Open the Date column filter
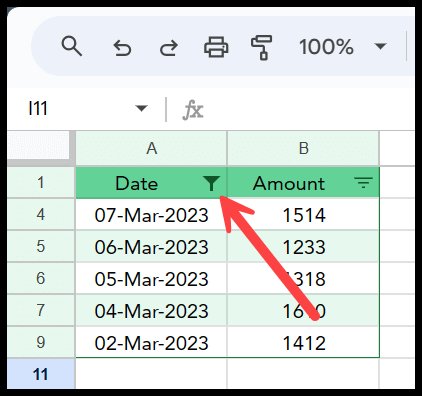 tap(211, 183)
